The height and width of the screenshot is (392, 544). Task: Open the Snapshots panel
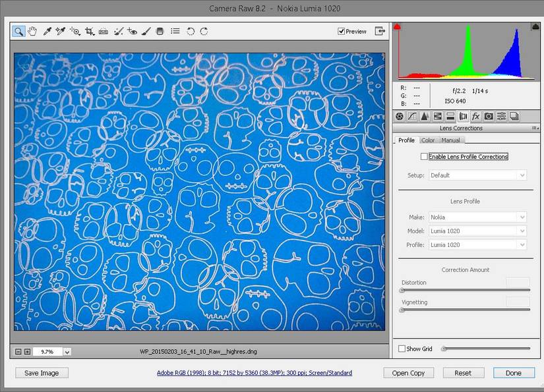click(514, 117)
